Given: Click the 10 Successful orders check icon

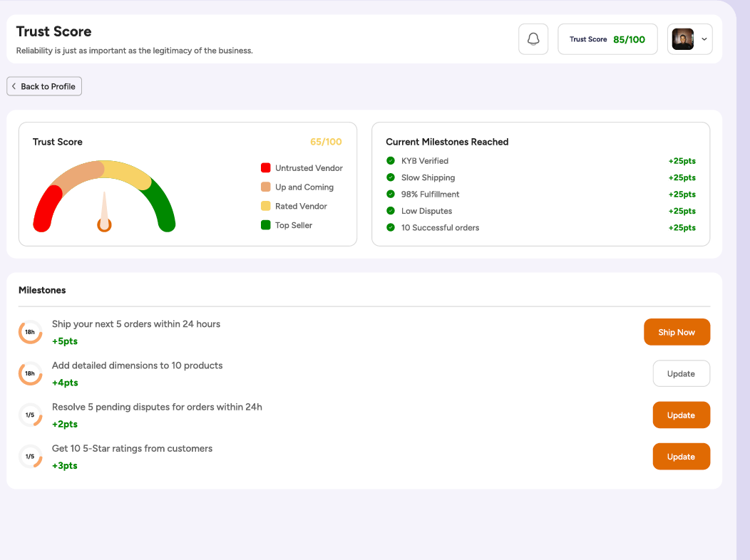Looking at the screenshot, I should click(391, 228).
